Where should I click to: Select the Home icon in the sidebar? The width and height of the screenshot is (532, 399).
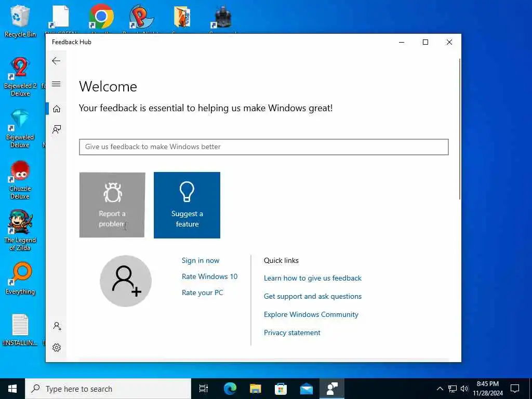pos(56,109)
